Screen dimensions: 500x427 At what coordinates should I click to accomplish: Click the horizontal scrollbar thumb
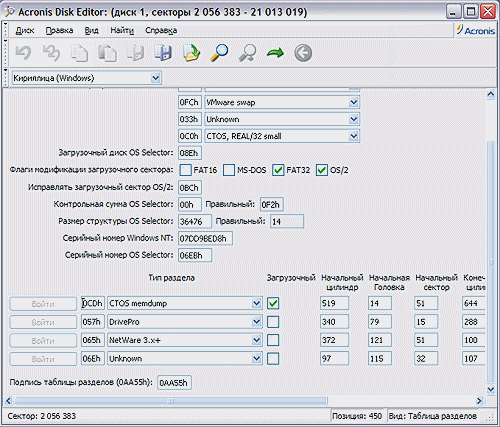[x=171, y=401]
